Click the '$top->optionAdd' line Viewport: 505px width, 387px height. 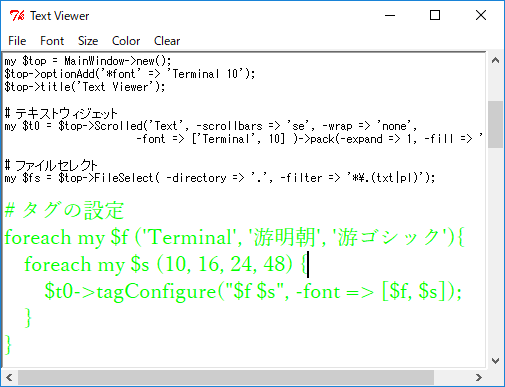(130, 74)
